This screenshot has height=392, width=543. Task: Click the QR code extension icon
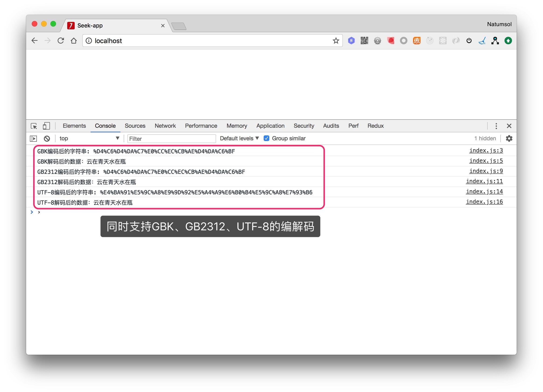364,41
